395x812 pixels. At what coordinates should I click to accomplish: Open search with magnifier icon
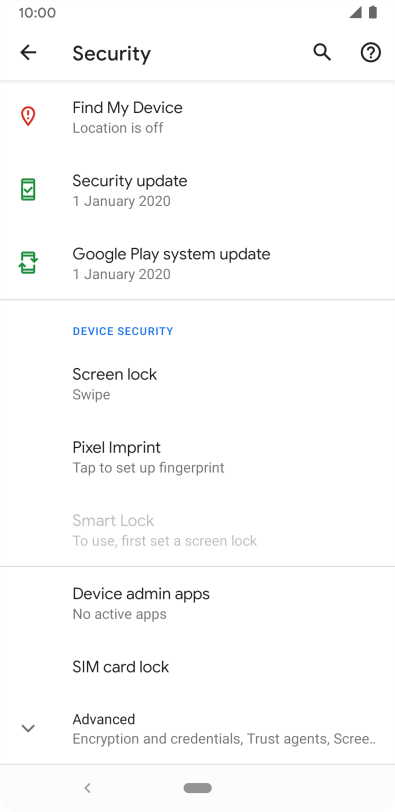(322, 52)
